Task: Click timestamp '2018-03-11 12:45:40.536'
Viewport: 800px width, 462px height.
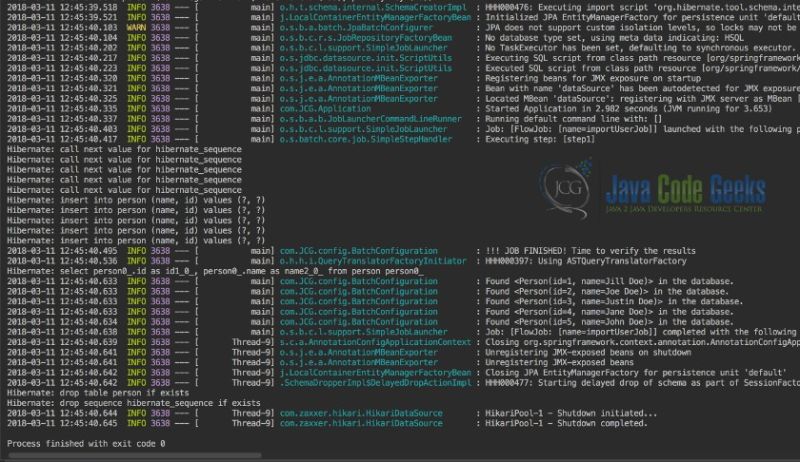Action: [x=62, y=261]
